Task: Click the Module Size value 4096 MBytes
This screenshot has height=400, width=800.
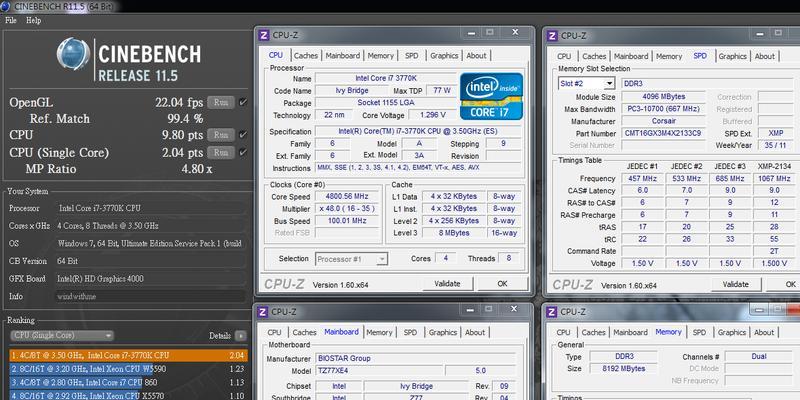Action: pos(663,96)
